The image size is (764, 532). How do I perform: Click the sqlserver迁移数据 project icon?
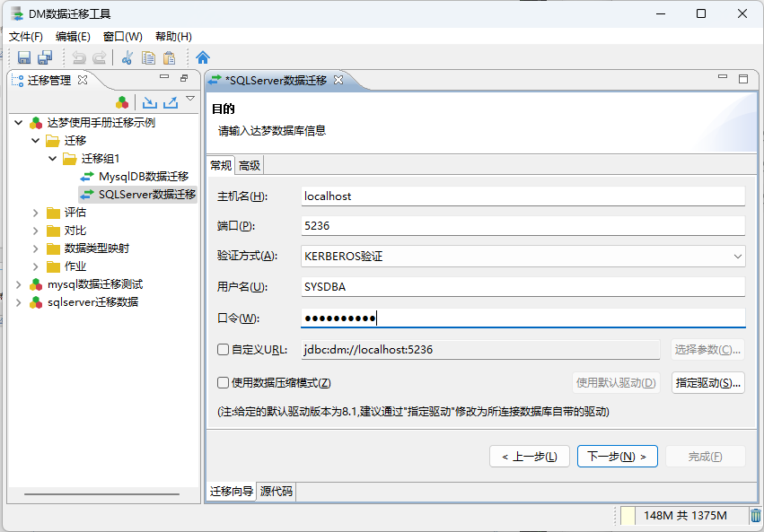pos(36,302)
